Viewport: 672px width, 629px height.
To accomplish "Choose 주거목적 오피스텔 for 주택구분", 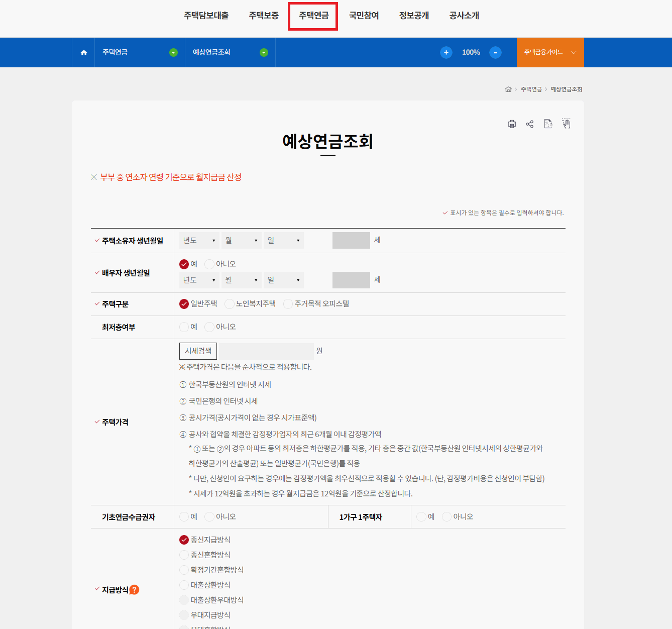I will (288, 304).
